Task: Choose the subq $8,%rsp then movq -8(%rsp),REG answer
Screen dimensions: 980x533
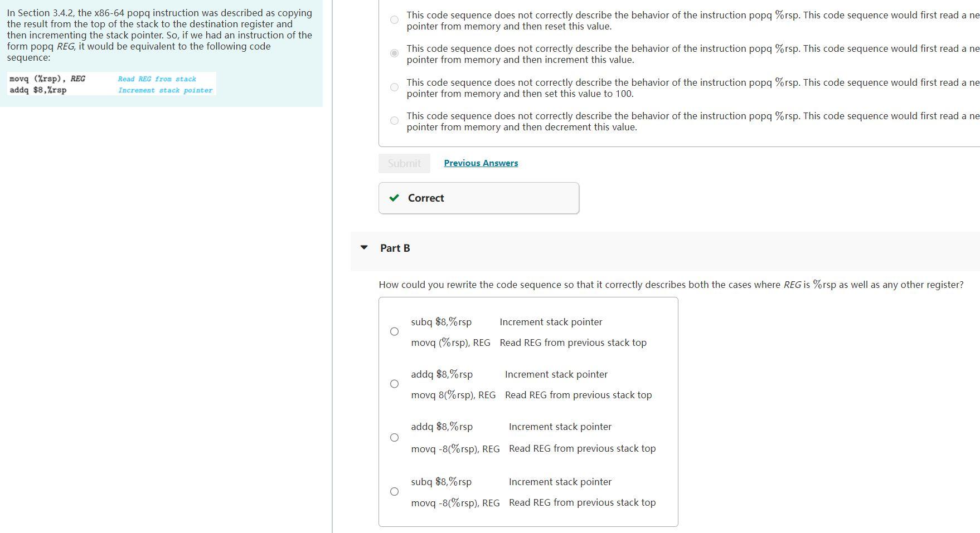Action: pos(394,491)
